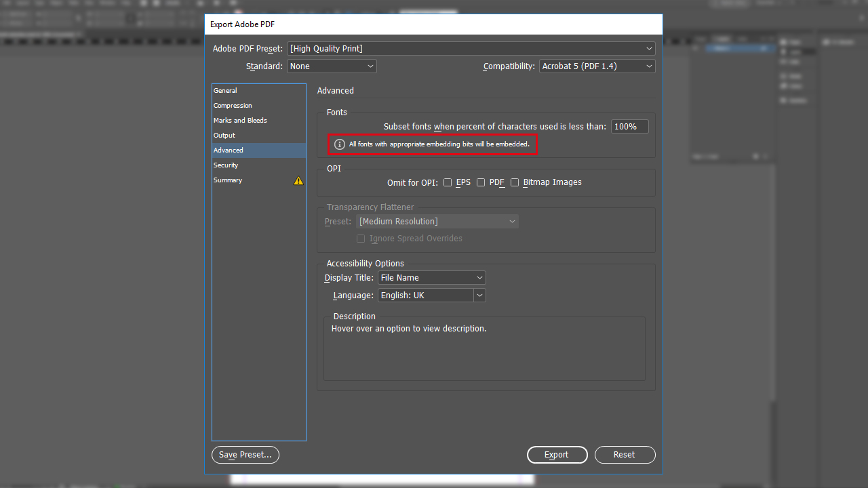Change the Standard dropdown from None
This screenshot has width=868, height=488.
point(332,66)
